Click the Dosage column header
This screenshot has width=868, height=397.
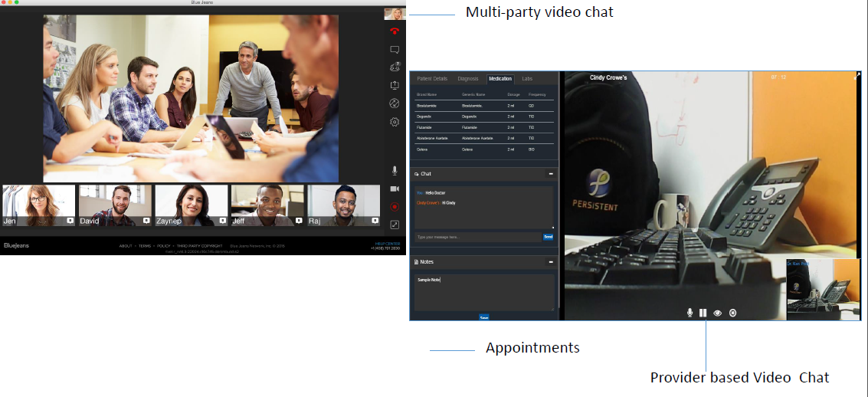tap(514, 95)
